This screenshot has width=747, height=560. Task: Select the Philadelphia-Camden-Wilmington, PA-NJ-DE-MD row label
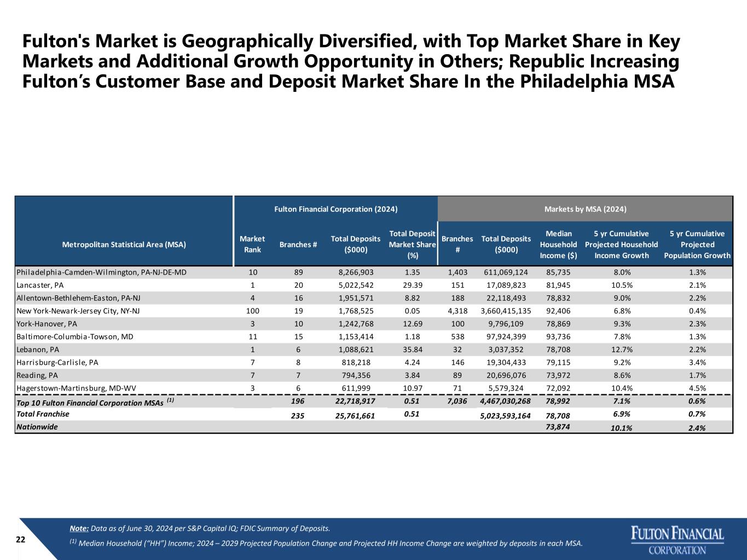click(102, 272)
